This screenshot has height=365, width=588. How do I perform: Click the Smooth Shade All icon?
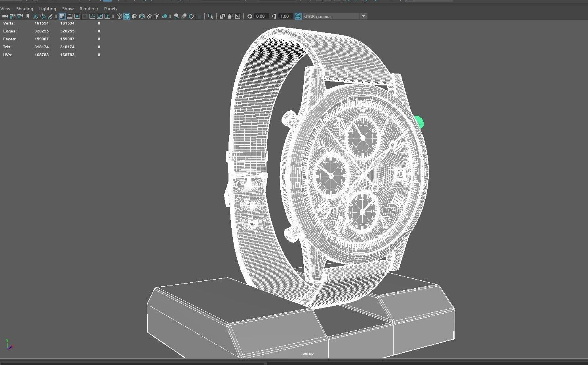pos(127,16)
